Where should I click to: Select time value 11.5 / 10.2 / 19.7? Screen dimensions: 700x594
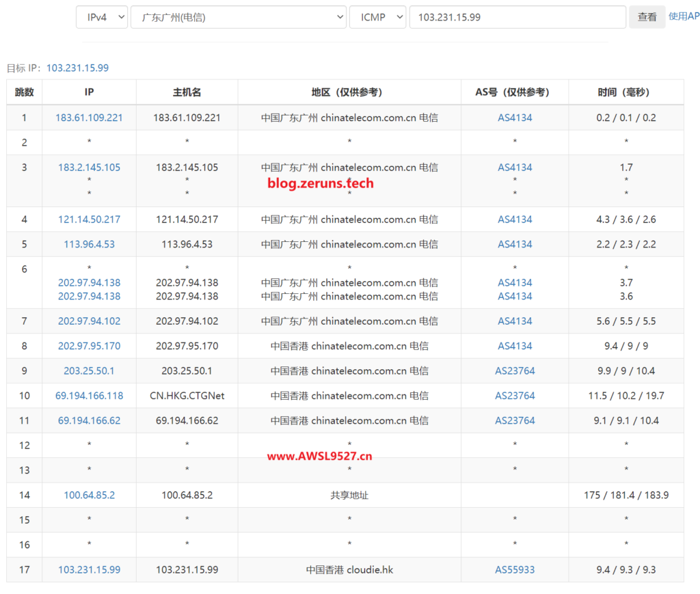(x=626, y=396)
